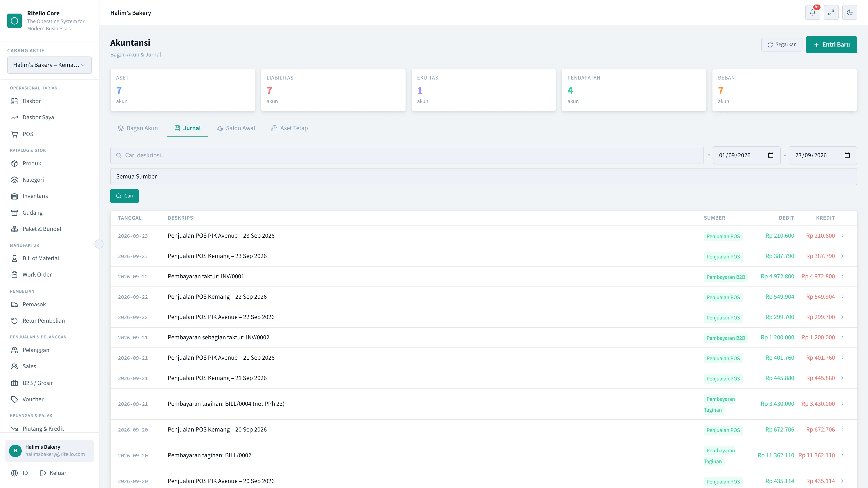The image size is (868, 488).
Task: Switch language with the ID globe button
Action: [x=19, y=473]
